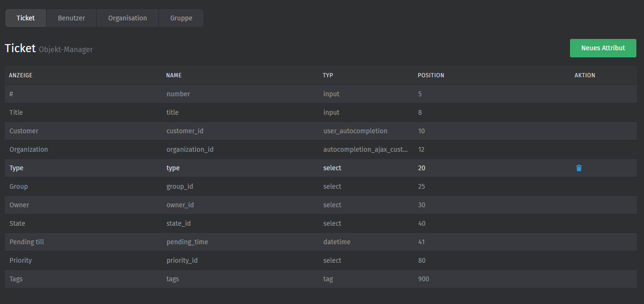Click the POSITION column header
The width and height of the screenshot is (644, 304).
(431, 75)
